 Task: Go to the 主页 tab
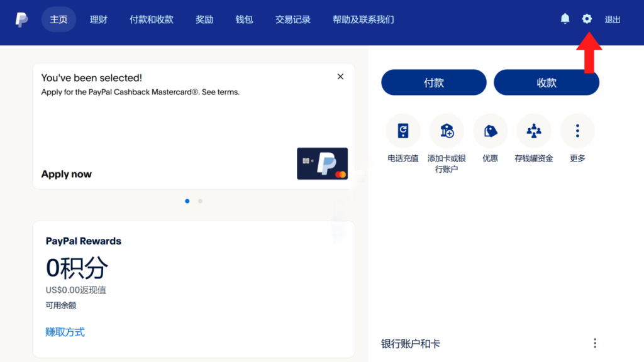pos(58,19)
